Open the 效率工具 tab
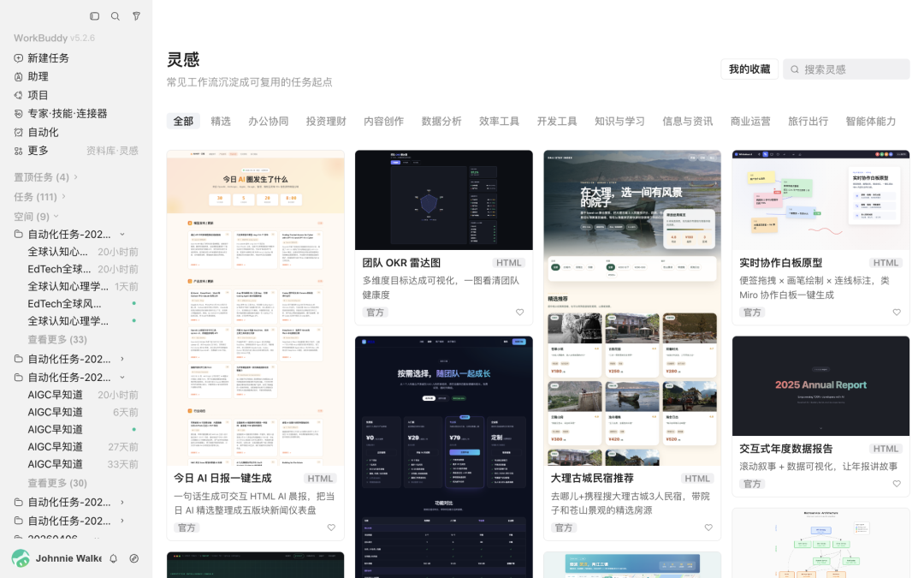 point(499,121)
